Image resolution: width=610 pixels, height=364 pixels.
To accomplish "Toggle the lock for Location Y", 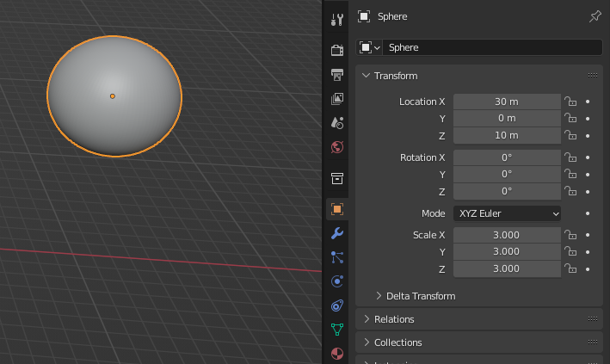I will point(570,119).
